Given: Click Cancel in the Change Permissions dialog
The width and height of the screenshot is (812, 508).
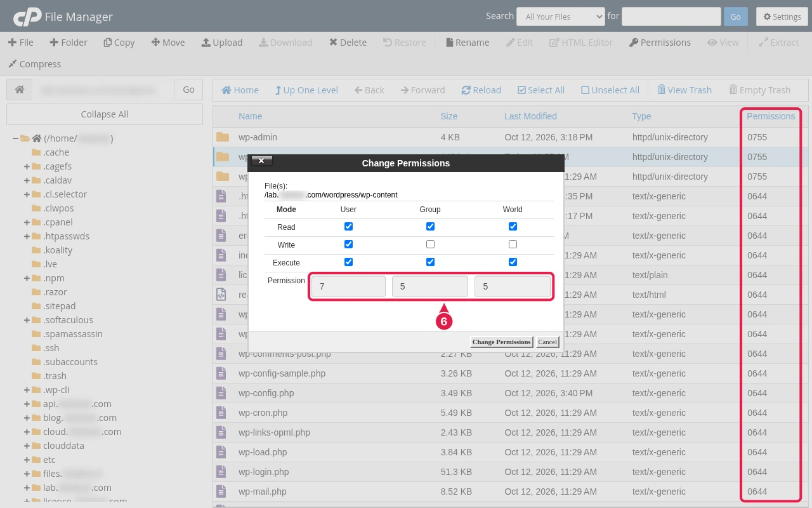Looking at the screenshot, I should [x=547, y=342].
